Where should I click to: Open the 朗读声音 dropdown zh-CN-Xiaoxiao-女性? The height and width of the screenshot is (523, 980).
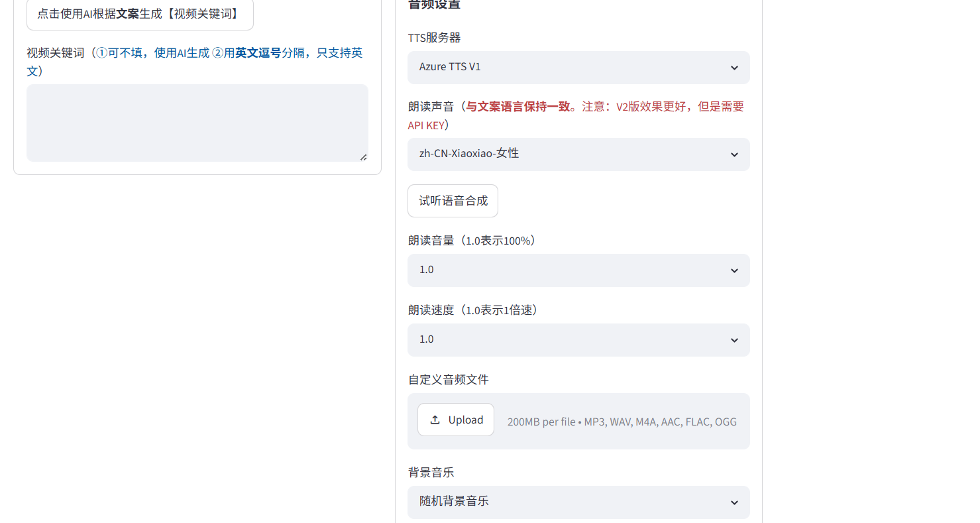click(578, 154)
